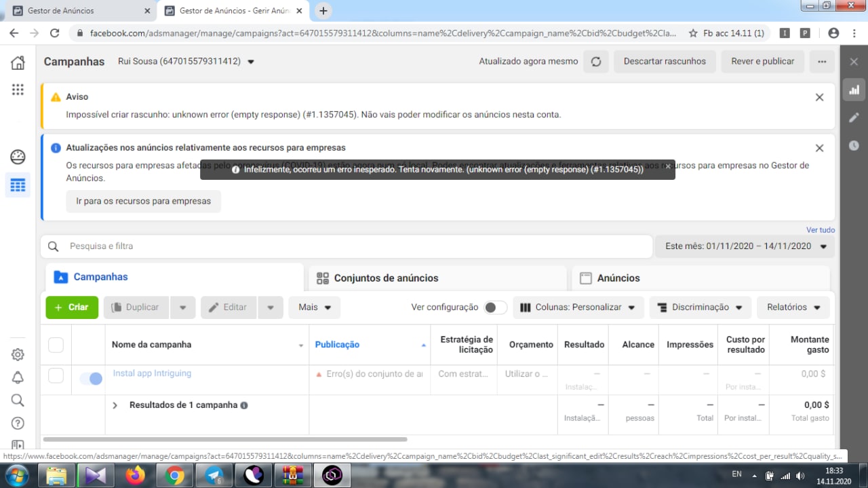Adjust volume from system tray speaker
Image resolution: width=868 pixels, height=488 pixels.
(x=801, y=475)
